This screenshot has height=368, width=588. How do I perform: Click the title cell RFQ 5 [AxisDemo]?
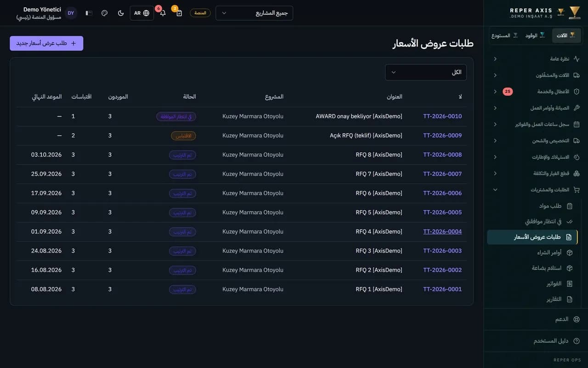coord(379,213)
